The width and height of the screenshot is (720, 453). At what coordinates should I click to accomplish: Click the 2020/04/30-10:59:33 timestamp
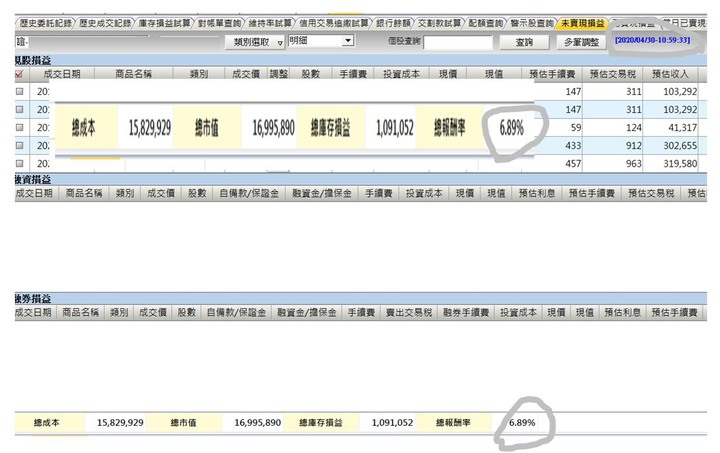pyautogui.click(x=652, y=40)
